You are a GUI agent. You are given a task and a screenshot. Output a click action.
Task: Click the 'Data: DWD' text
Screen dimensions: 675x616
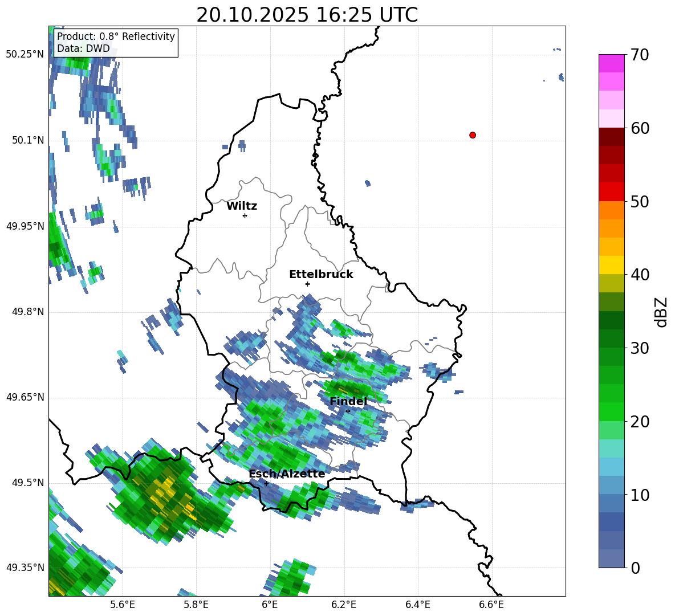click(x=83, y=48)
